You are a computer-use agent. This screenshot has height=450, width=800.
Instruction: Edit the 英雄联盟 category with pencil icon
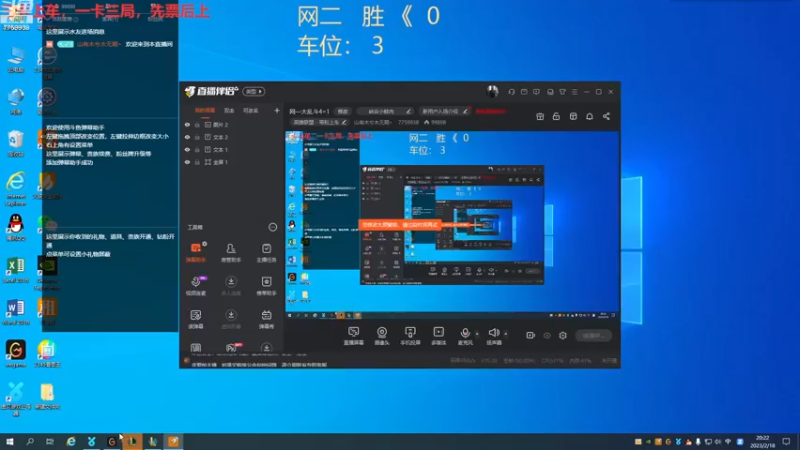pos(344,122)
